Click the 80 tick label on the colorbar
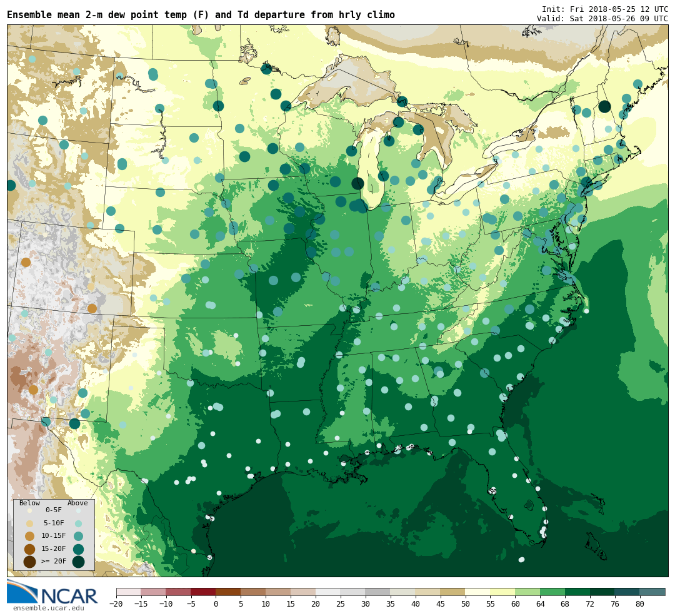Image resolution: width=675 pixels, height=616 pixels. tap(640, 604)
